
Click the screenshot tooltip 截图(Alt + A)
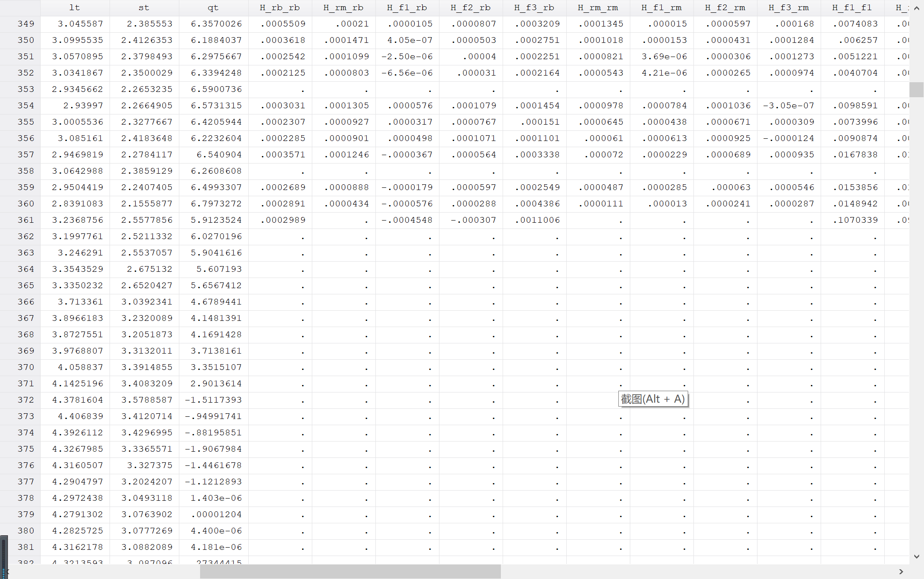[652, 399]
